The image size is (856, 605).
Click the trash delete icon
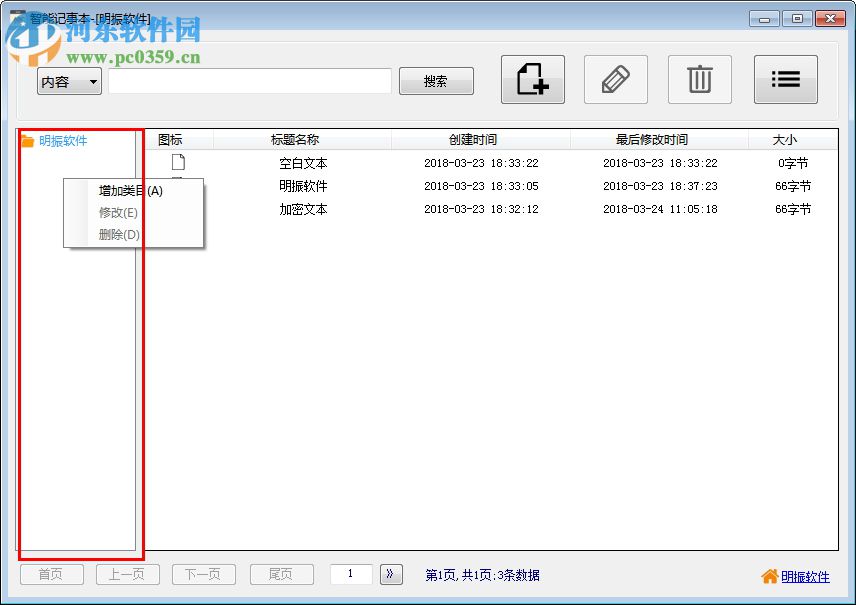tap(700, 80)
